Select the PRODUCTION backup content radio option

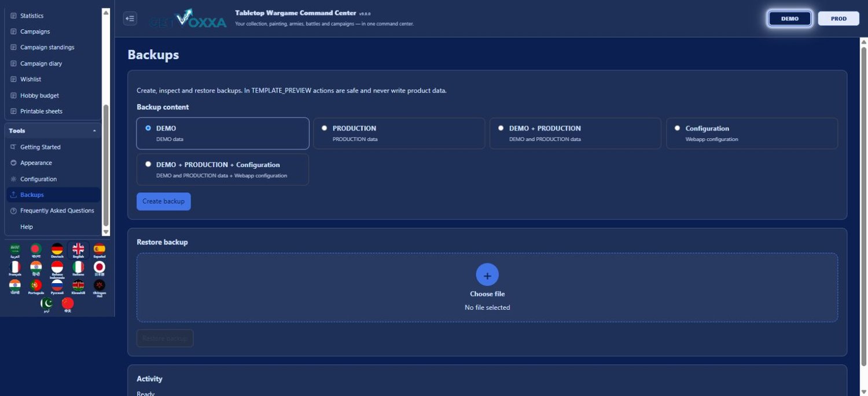click(x=399, y=133)
